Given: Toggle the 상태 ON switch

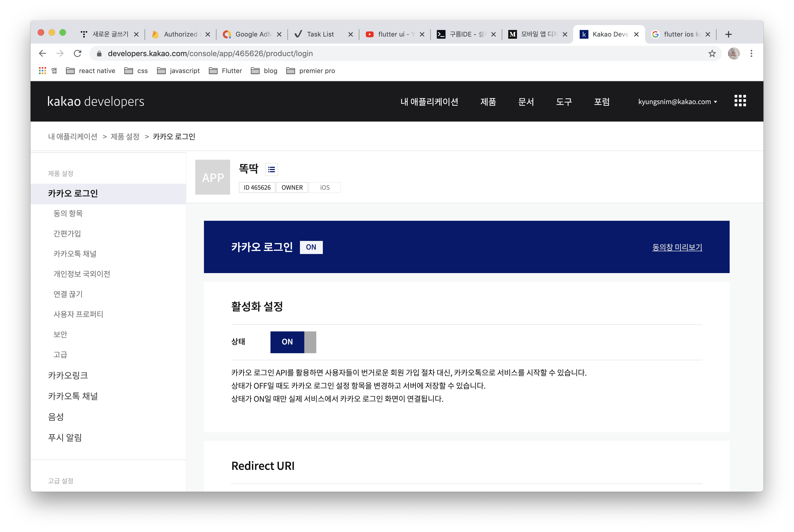Looking at the screenshot, I should (293, 342).
